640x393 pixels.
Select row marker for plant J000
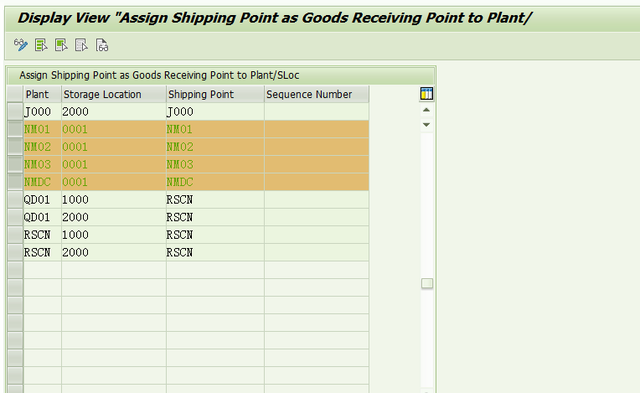point(15,111)
